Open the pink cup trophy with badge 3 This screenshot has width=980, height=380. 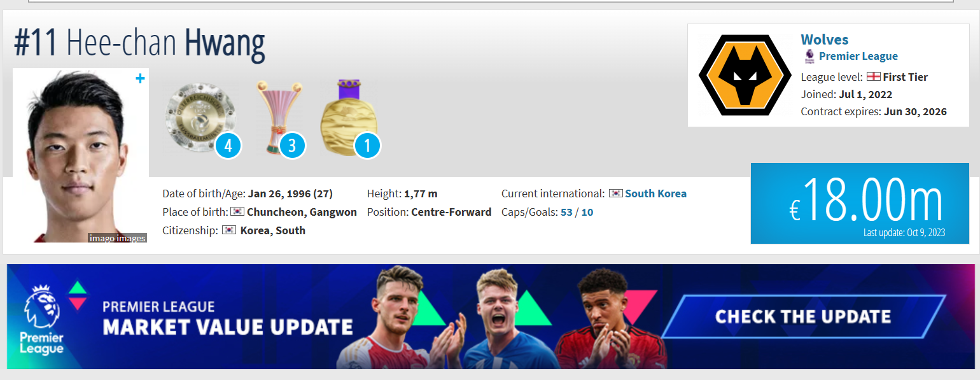pos(278,118)
